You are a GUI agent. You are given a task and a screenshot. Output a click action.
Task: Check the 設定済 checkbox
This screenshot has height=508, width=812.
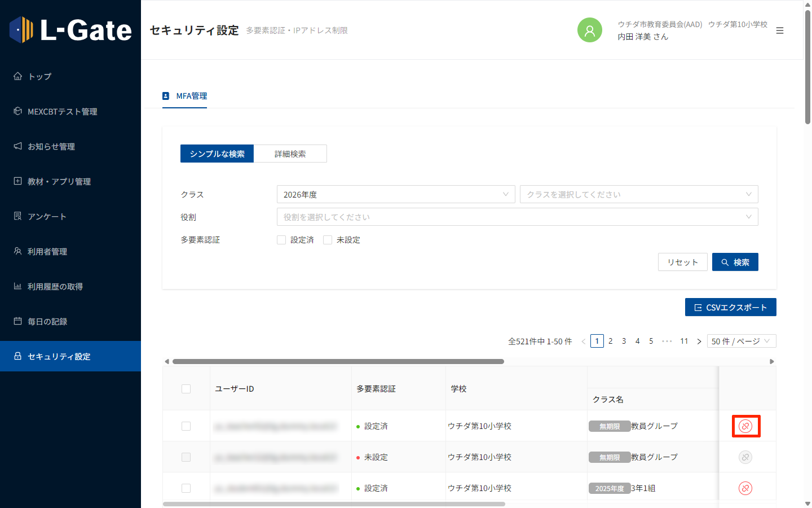(281, 240)
